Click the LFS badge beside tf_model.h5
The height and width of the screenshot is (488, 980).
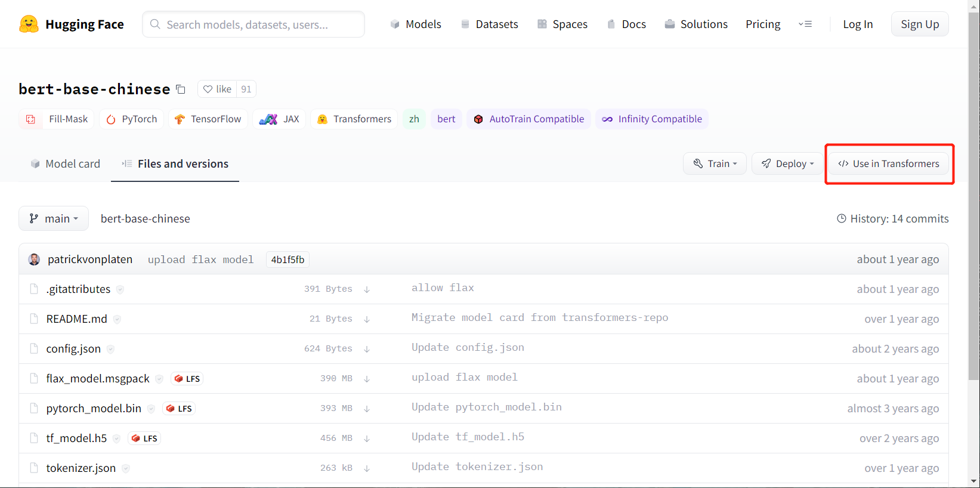[x=144, y=438]
